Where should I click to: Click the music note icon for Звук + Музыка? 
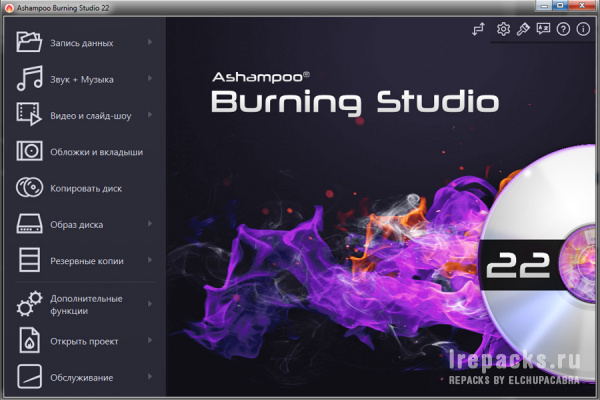[x=29, y=78]
